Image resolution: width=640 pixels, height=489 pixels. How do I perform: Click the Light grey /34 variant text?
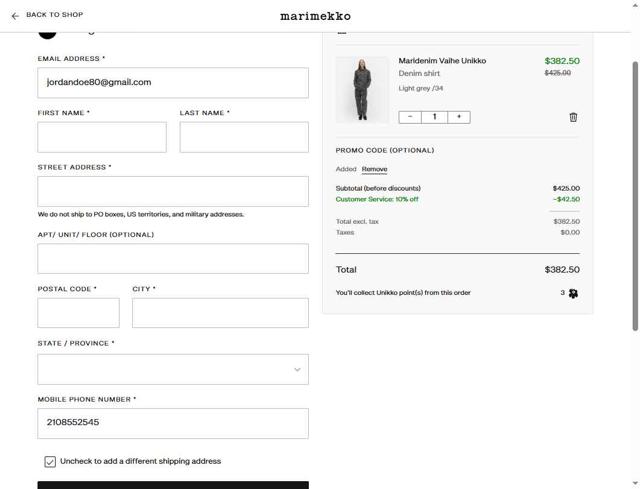pyautogui.click(x=421, y=88)
